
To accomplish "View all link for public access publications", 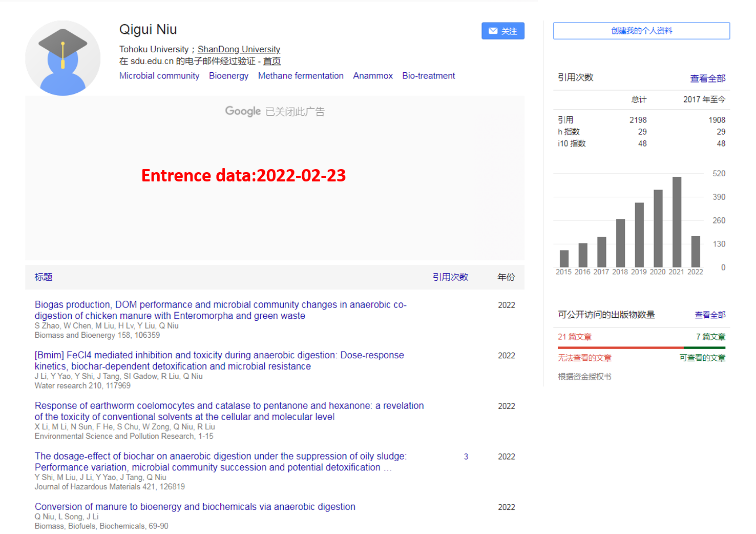I will pyautogui.click(x=709, y=315).
